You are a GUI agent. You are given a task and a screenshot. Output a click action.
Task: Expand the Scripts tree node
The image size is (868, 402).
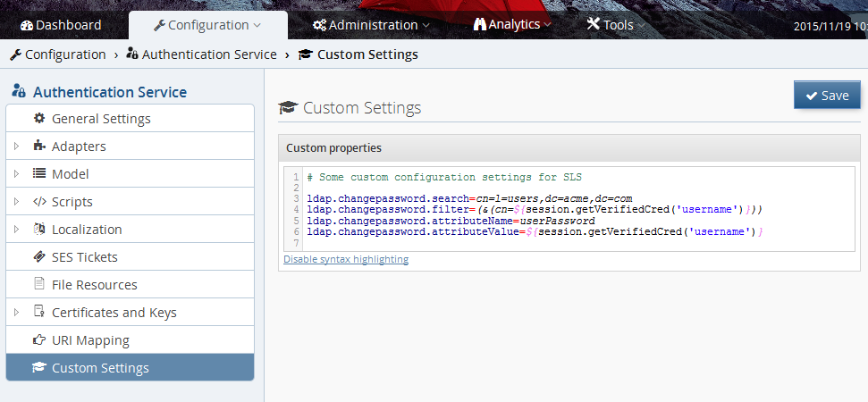point(17,201)
